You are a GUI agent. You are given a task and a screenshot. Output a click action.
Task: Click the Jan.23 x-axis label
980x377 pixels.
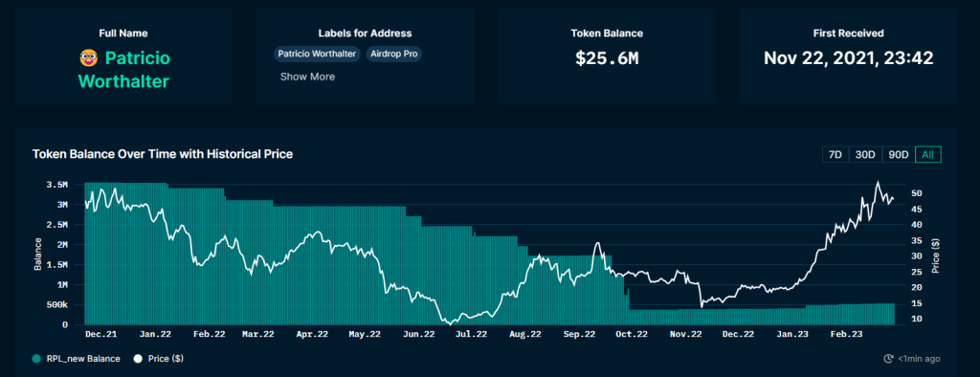(792, 335)
